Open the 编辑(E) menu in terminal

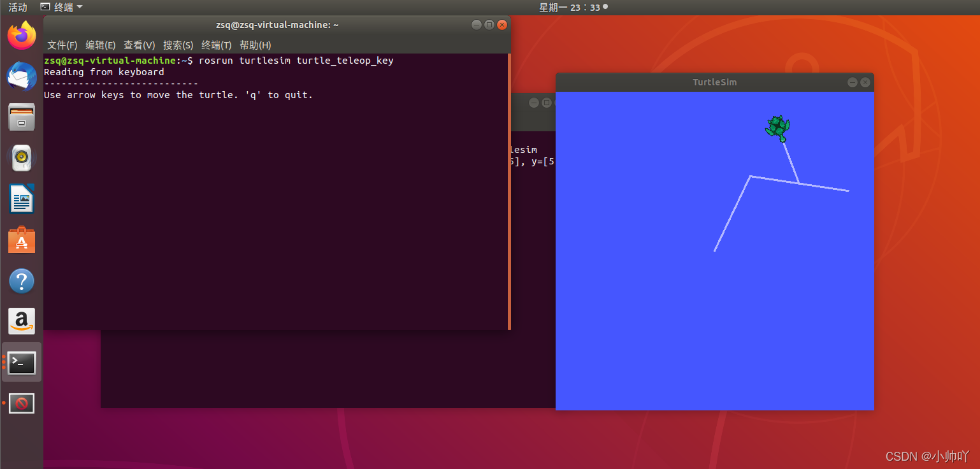(x=101, y=45)
